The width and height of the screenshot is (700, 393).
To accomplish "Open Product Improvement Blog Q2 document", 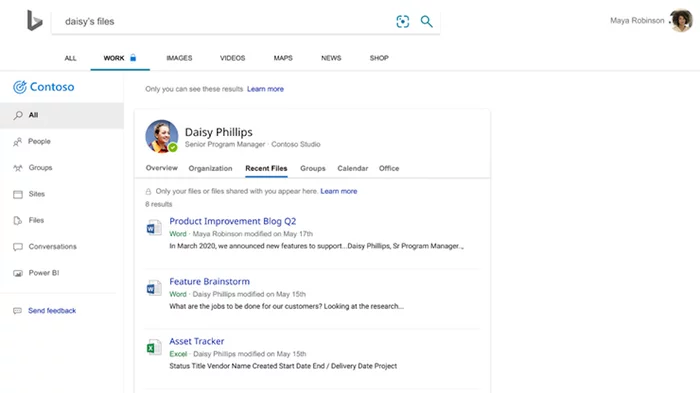I will 233,221.
